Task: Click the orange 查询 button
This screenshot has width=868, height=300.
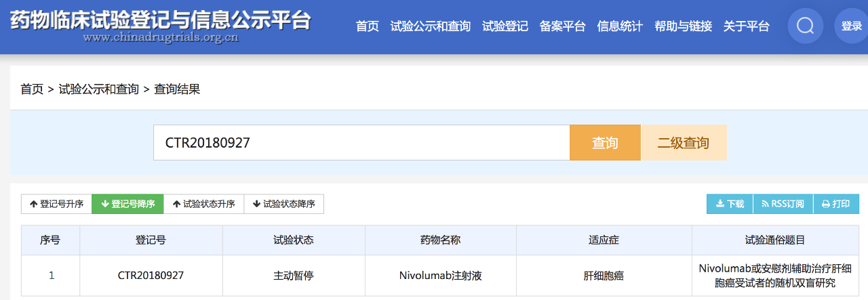Action: tap(605, 143)
